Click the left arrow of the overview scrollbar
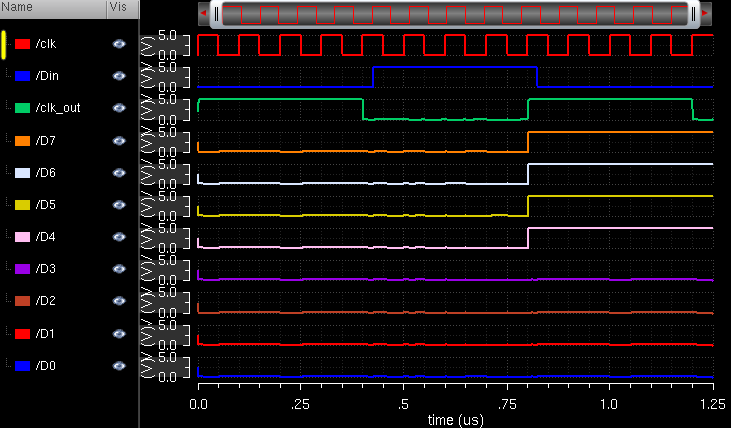 point(204,14)
